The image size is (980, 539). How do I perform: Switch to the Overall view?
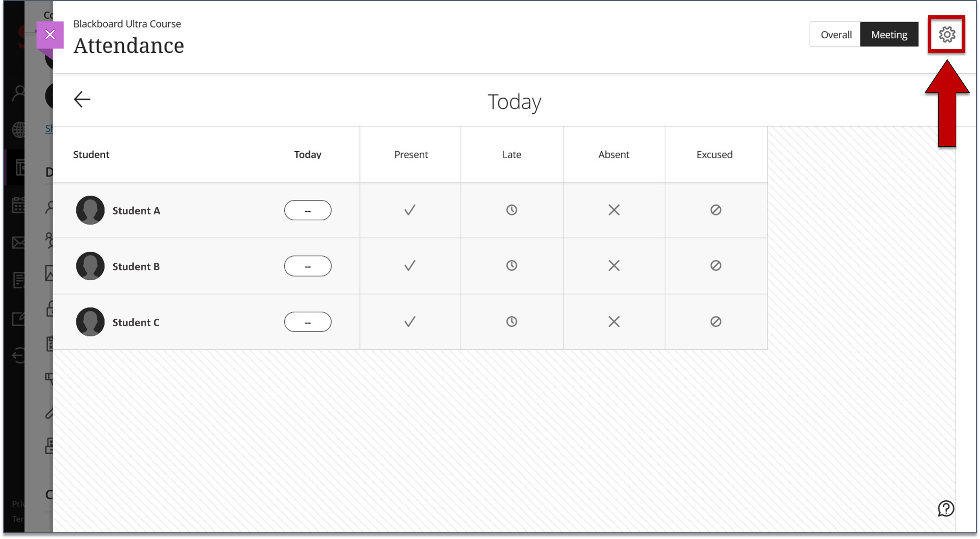click(x=835, y=35)
